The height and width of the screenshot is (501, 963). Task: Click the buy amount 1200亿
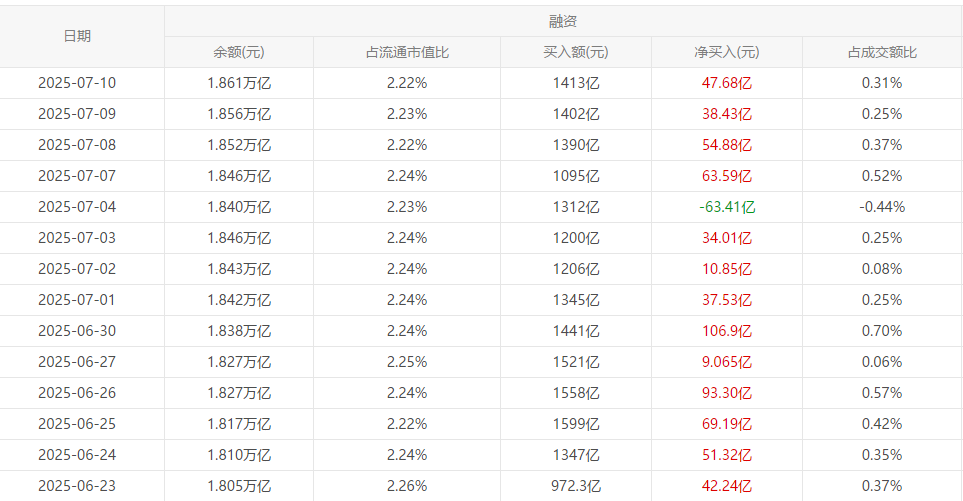(x=576, y=238)
